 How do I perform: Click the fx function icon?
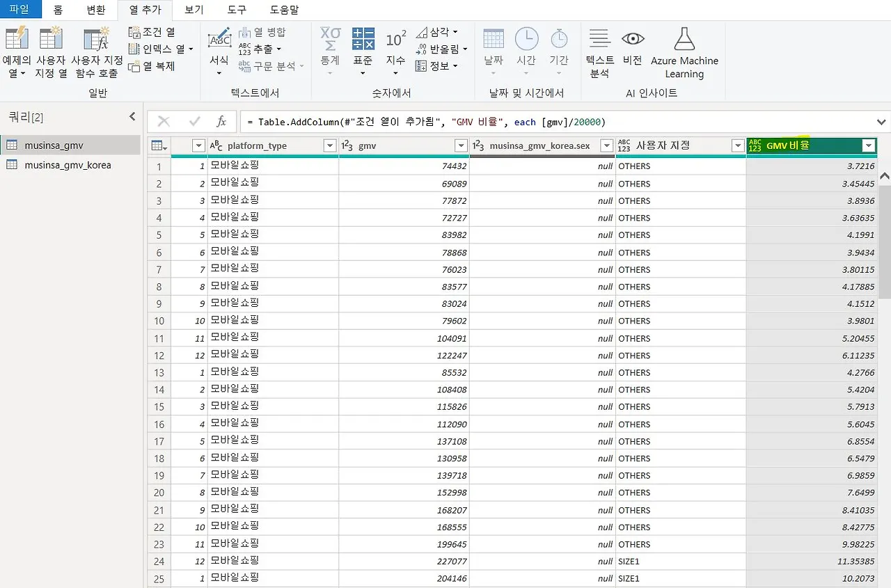click(x=221, y=122)
